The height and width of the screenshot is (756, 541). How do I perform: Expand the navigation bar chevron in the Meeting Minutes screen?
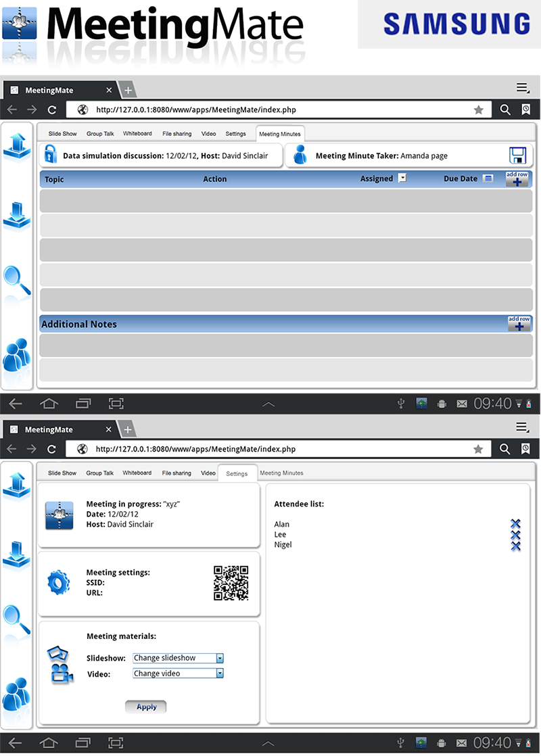[268, 404]
